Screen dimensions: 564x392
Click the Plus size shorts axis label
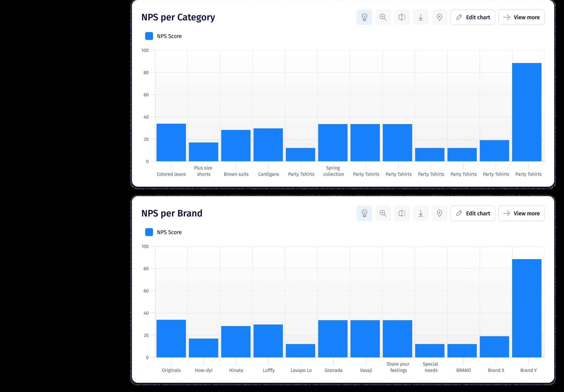(203, 171)
